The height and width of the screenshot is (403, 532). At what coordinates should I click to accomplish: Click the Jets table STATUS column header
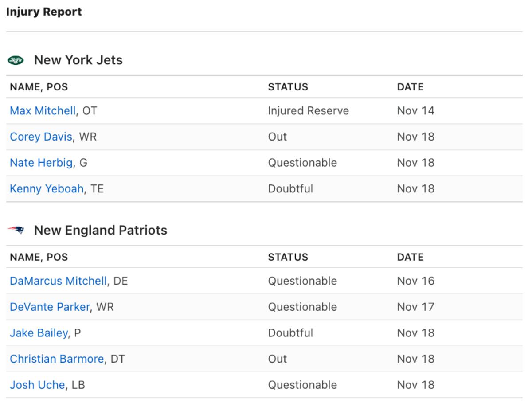pyautogui.click(x=288, y=87)
